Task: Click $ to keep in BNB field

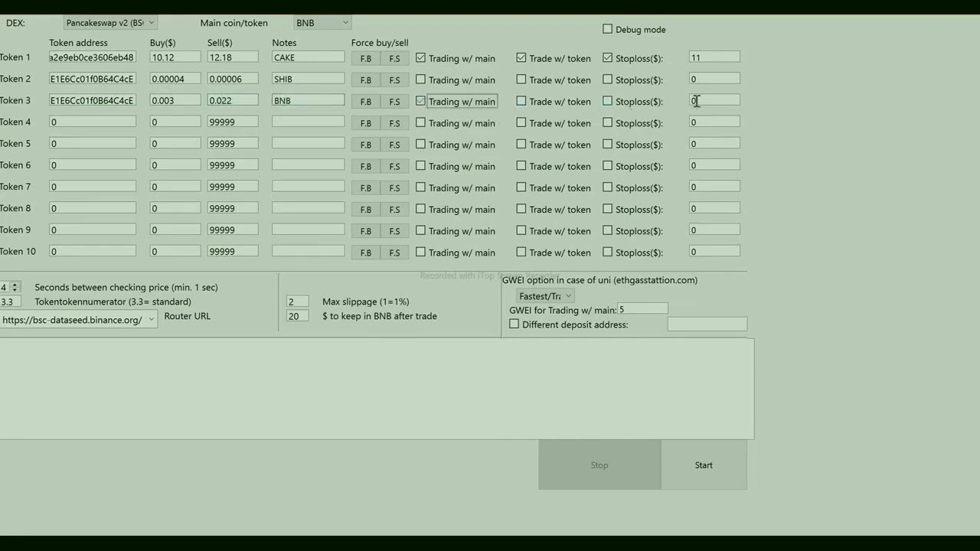Action: pos(297,316)
